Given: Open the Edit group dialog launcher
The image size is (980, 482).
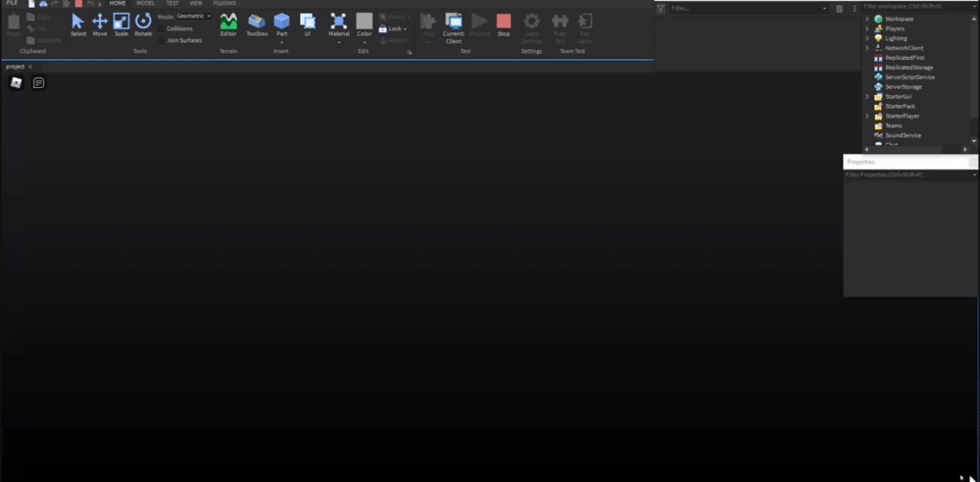Looking at the screenshot, I should (x=410, y=53).
